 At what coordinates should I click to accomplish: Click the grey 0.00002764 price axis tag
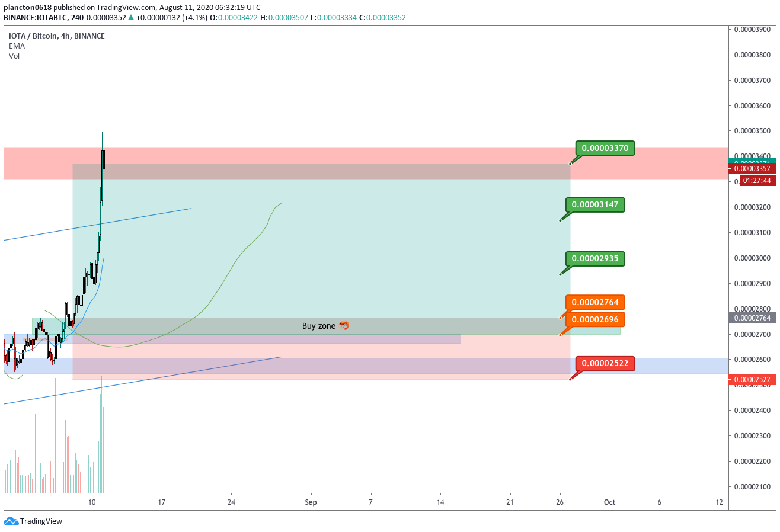(x=753, y=318)
